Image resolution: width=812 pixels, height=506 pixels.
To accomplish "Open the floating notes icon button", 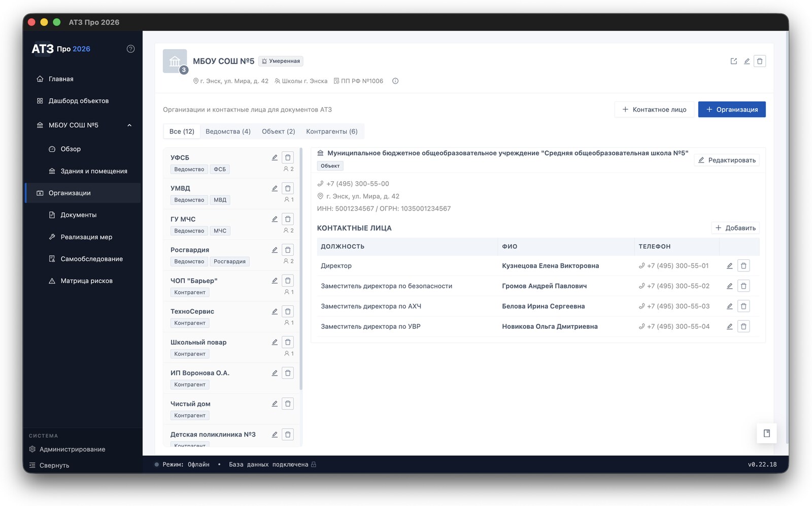I will [x=766, y=433].
